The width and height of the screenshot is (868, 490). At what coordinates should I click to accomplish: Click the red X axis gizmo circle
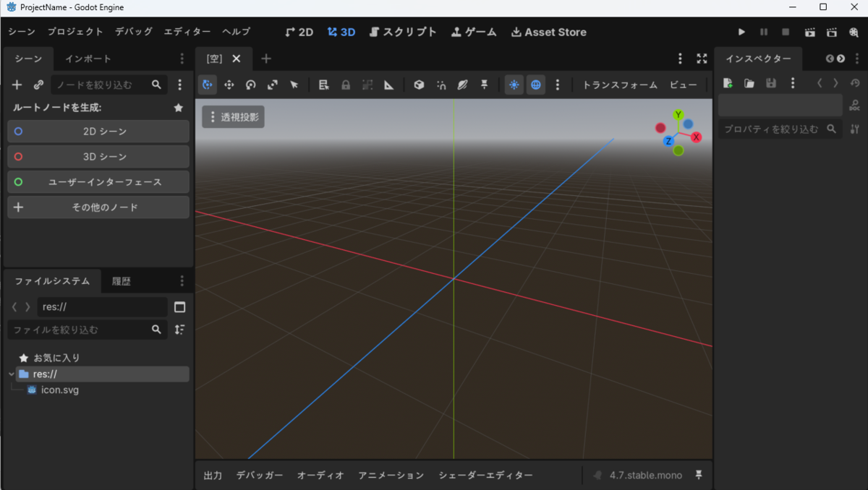(x=697, y=137)
